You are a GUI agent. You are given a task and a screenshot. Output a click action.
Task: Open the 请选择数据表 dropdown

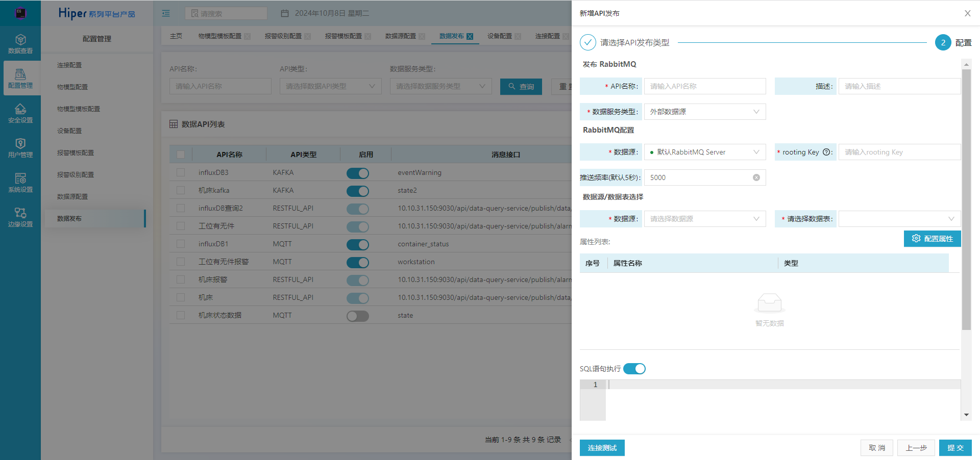[899, 219]
